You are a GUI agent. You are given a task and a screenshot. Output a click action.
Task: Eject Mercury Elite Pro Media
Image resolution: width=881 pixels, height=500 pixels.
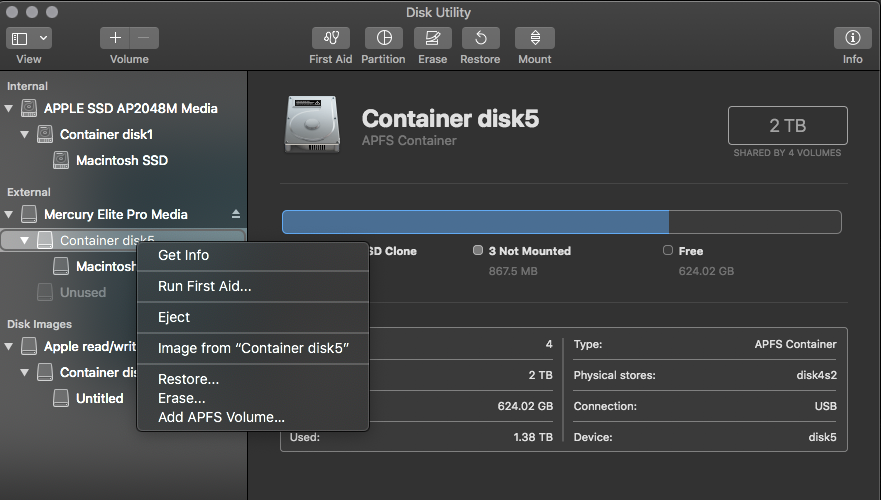[x=236, y=214]
